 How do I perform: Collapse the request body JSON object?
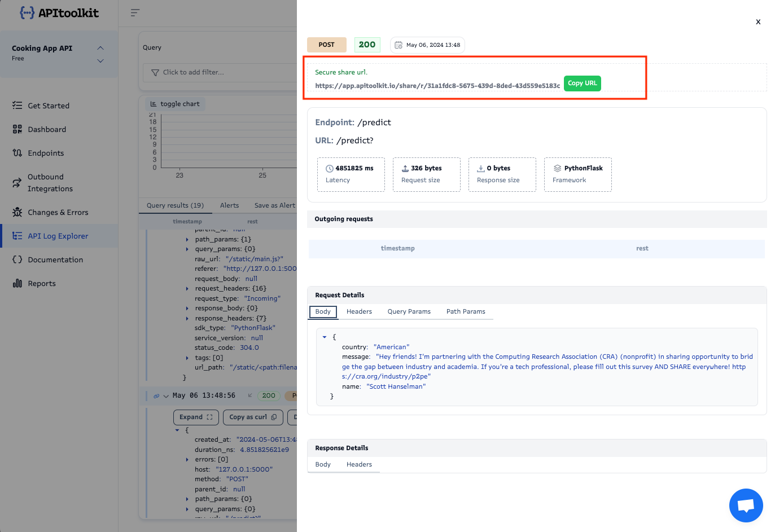tap(325, 337)
